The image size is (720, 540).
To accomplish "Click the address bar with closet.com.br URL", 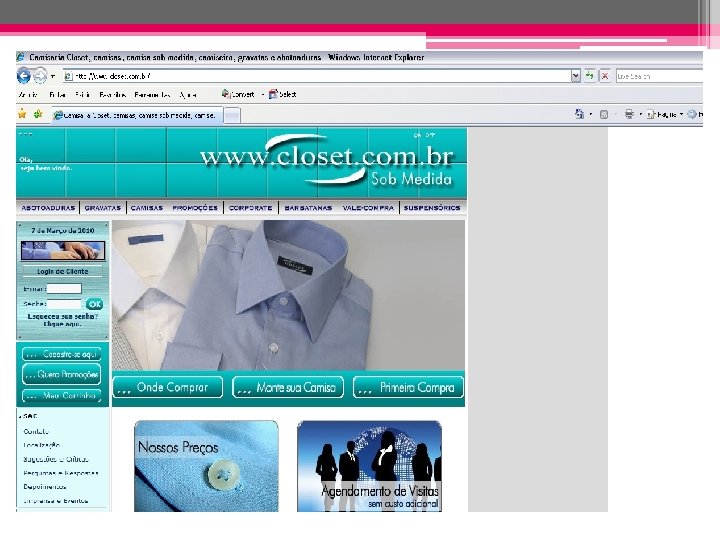I will tap(316, 76).
